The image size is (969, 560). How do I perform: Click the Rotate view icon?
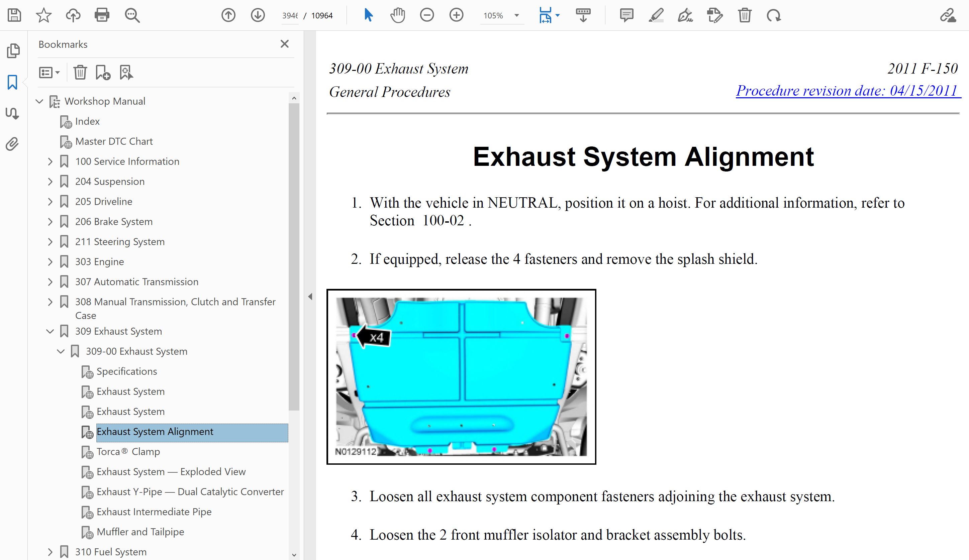pyautogui.click(x=773, y=15)
